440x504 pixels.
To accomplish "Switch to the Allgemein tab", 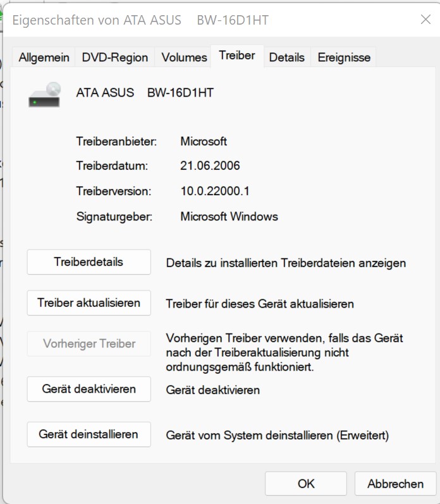I will click(44, 57).
